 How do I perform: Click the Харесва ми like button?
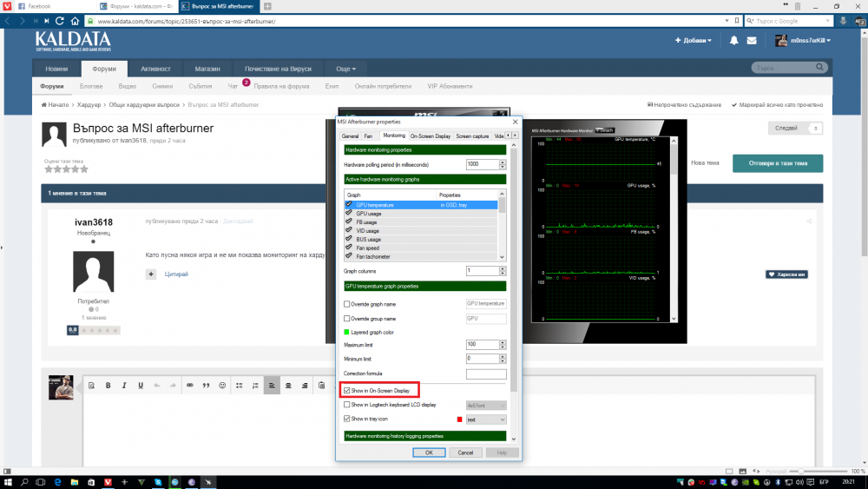coord(786,274)
